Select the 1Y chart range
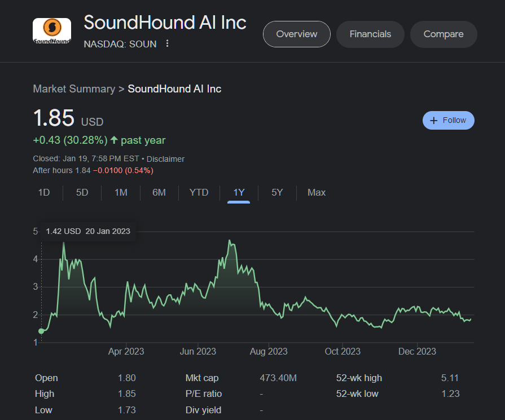 [239, 192]
